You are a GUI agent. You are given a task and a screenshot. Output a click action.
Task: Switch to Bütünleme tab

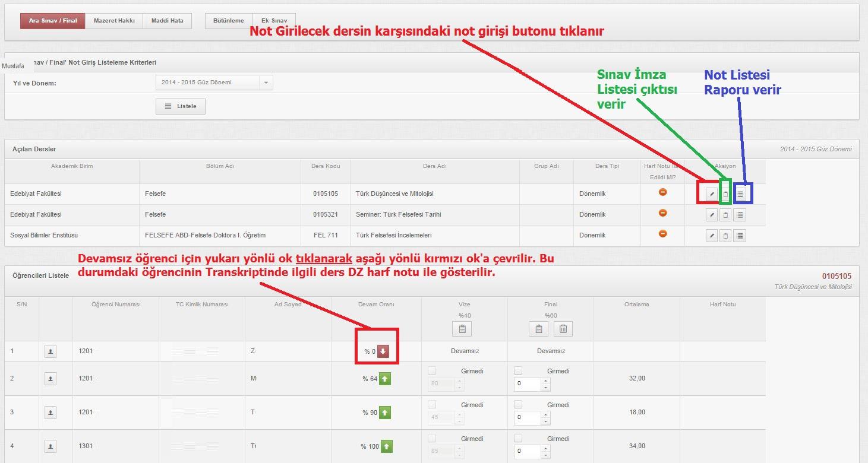[229, 21]
